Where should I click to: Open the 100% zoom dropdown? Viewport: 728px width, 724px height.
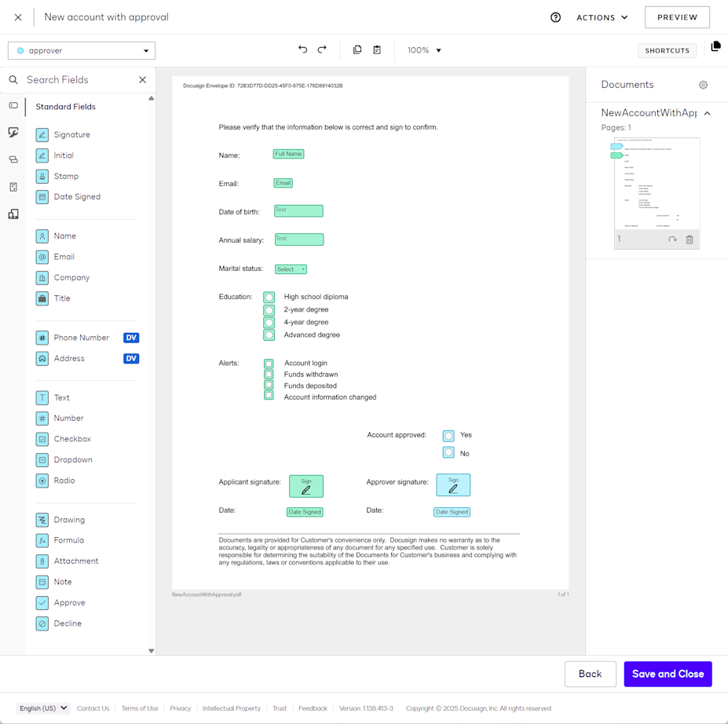[423, 49]
